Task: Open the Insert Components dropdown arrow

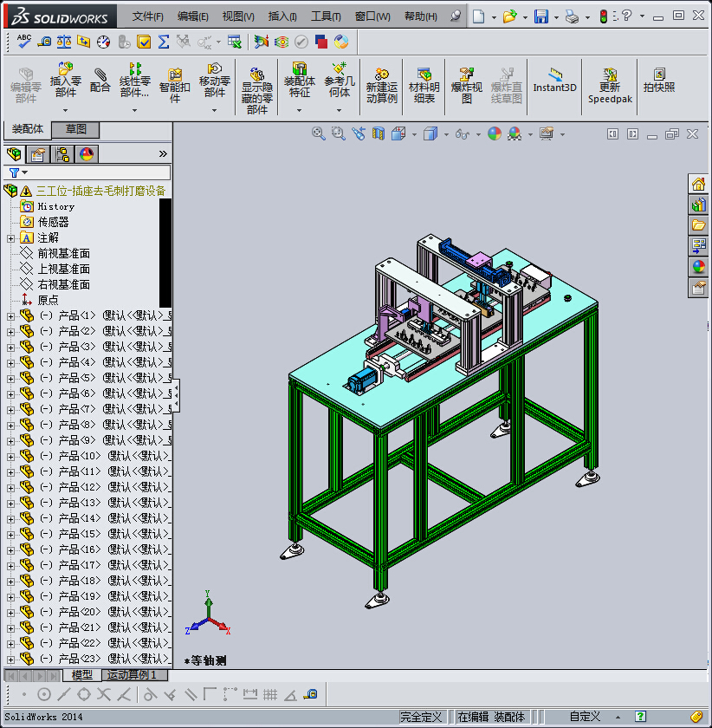Action: pyautogui.click(x=66, y=111)
